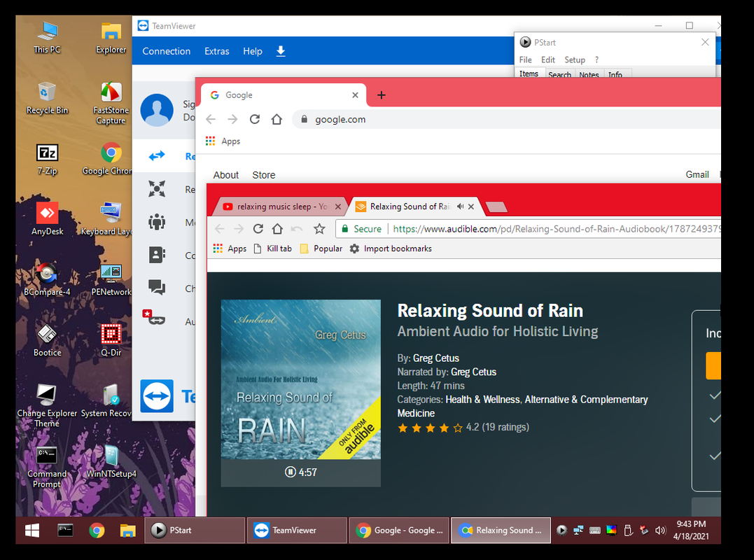
Task: Open PStart Edit menu
Action: coord(548,59)
